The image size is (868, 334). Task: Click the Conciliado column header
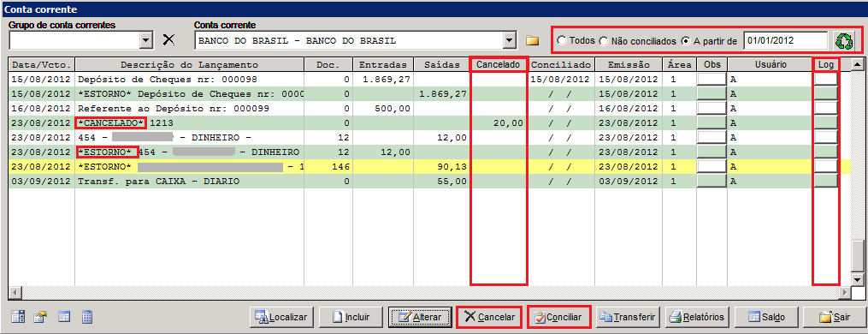[x=561, y=64]
